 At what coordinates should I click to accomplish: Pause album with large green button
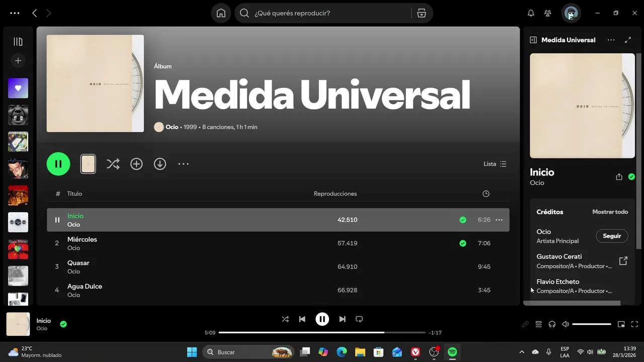click(x=58, y=164)
